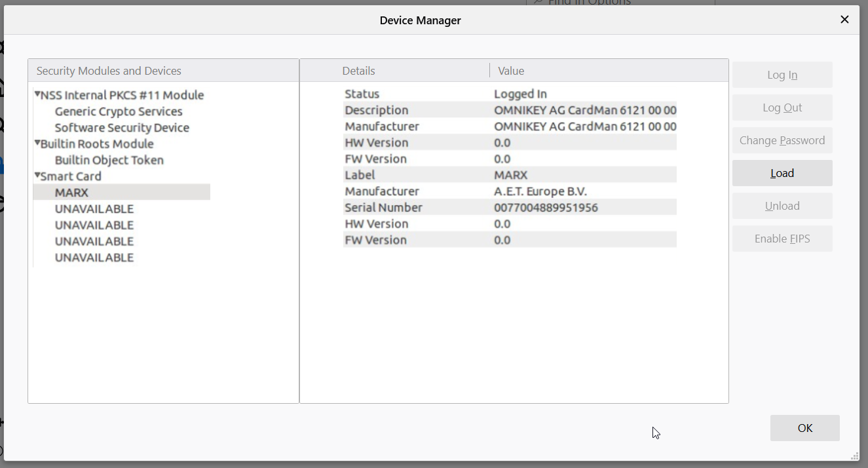
Task: Select the last UNAVAILABLE slot
Action: [94, 258]
